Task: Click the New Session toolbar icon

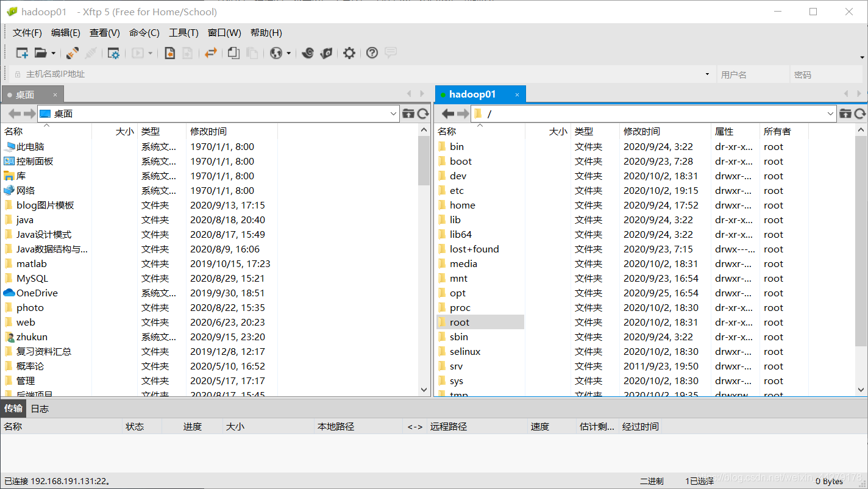Action: 22,53
